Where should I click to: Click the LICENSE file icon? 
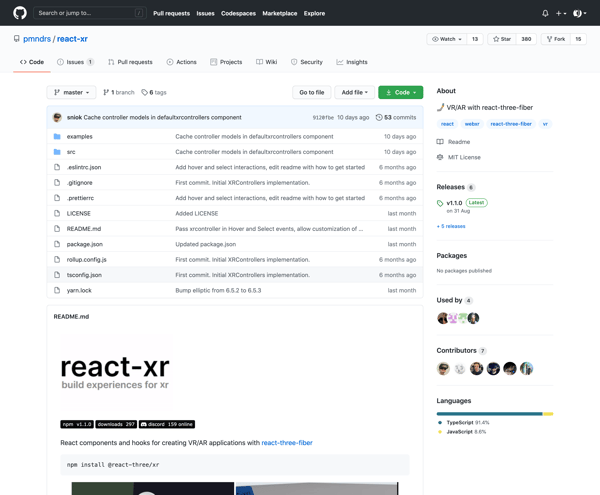pos(57,213)
